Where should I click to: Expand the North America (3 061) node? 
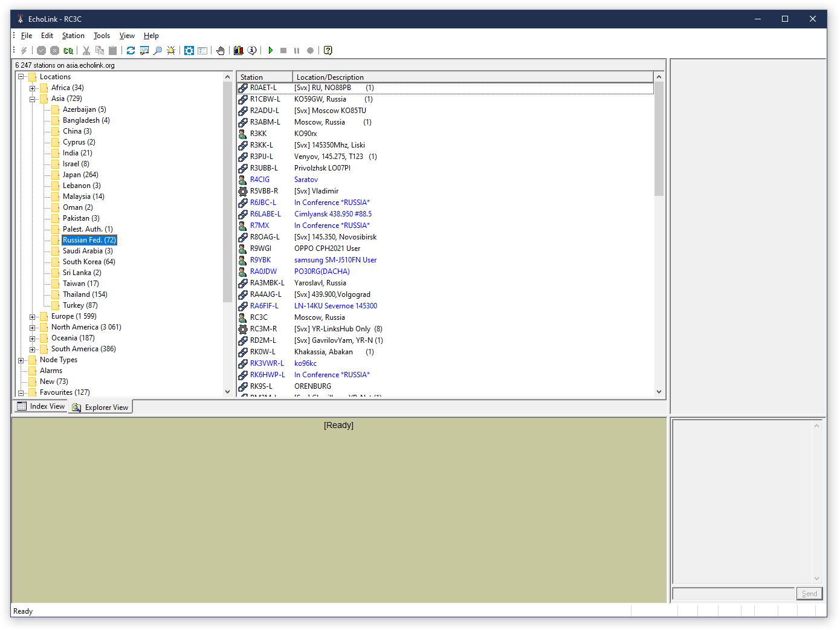coord(33,328)
